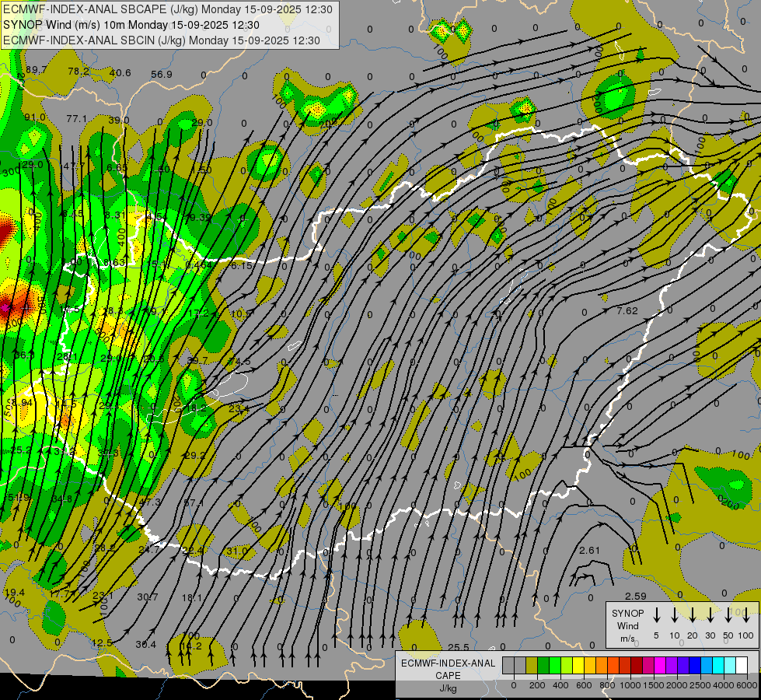Click the 2.61 value on the map
The height and width of the screenshot is (700, 761).
[590, 551]
